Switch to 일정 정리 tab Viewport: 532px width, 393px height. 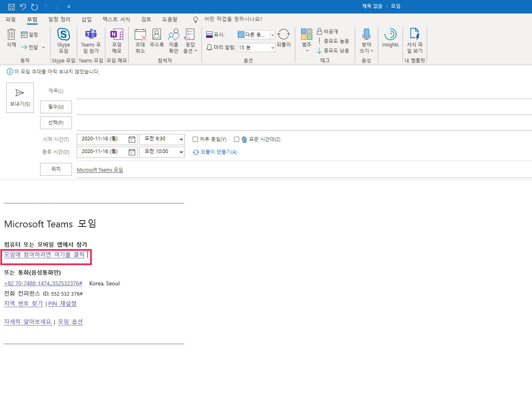59,19
